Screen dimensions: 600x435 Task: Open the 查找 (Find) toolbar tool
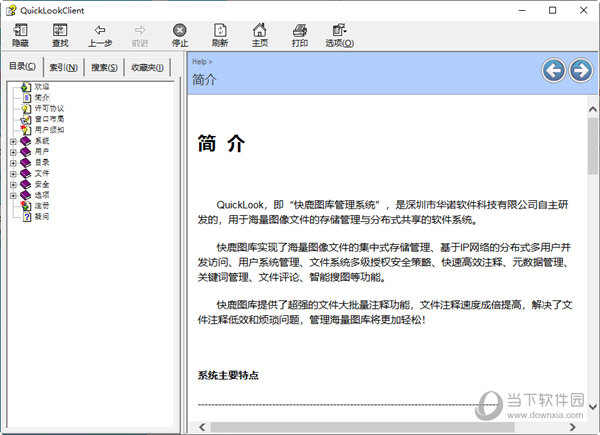coord(60,35)
